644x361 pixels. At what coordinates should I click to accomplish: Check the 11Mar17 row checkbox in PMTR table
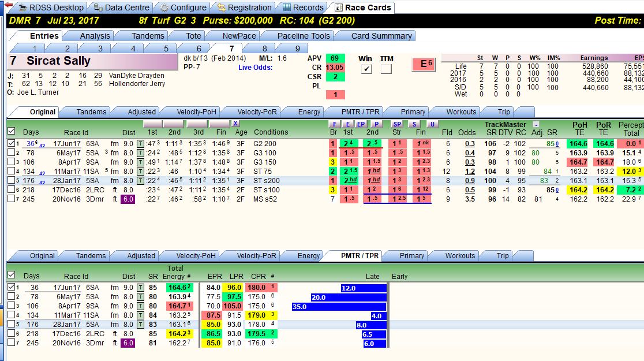click(x=12, y=315)
